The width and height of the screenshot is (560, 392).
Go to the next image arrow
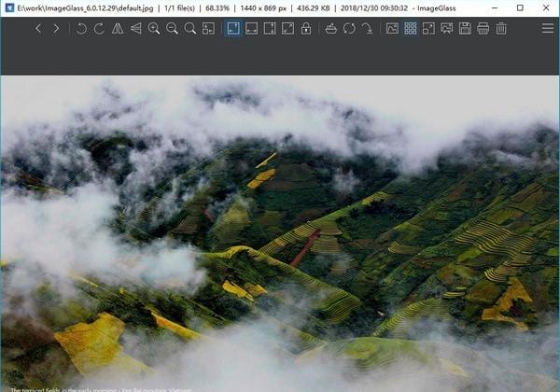tap(56, 29)
